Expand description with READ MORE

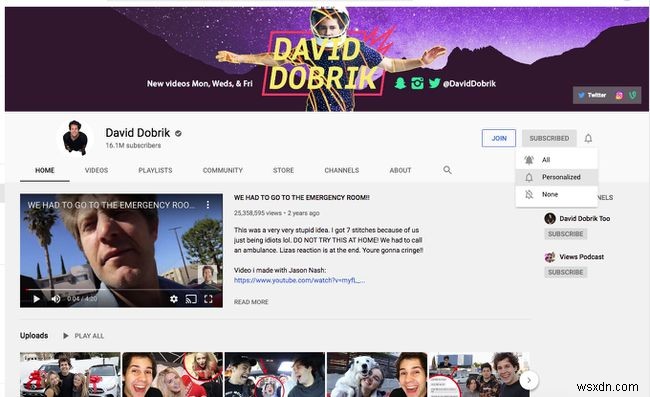click(251, 302)
